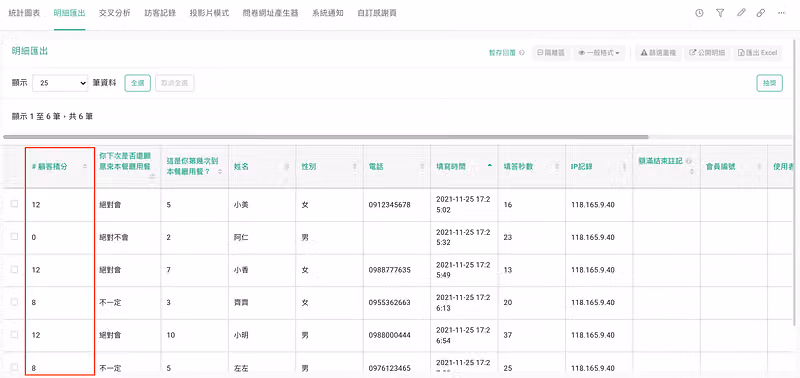Viewport: 800px width, 378px height.
Task: Click the 顯示 1 至 6 筆 summary text
Action: click(x=52, y=117)
